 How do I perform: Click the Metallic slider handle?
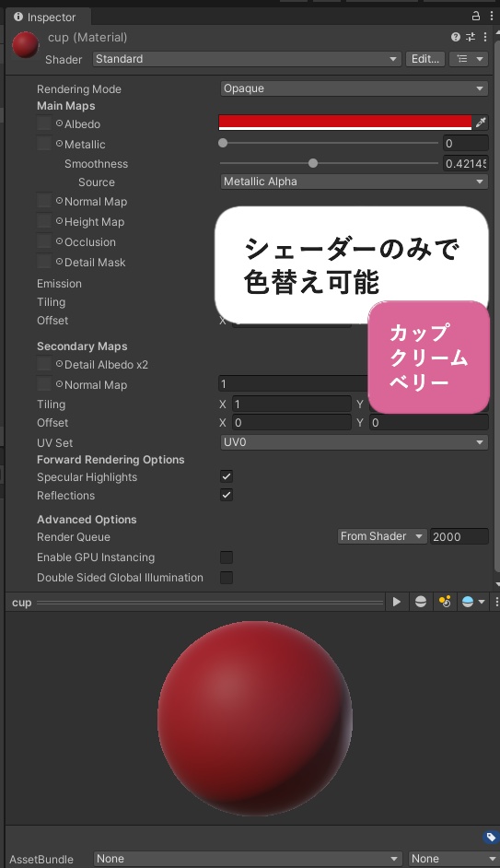tap(223, 143)
